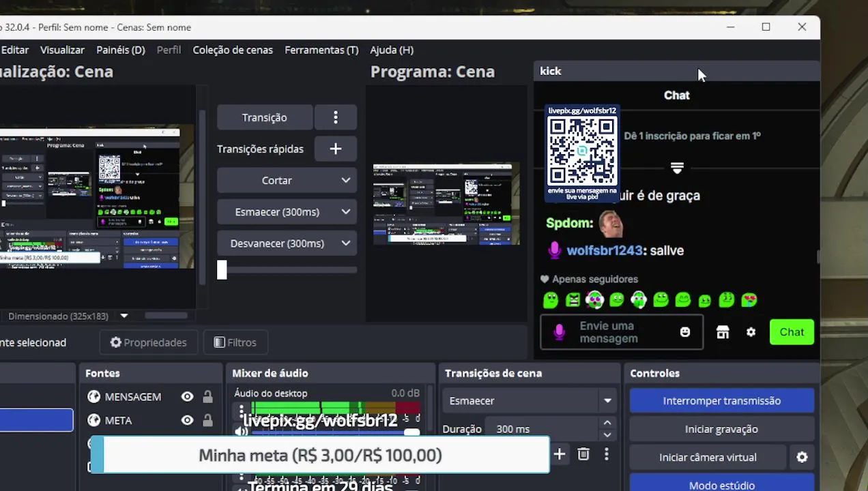The height and width of the screenshot is (491, 868).
Task: Open the Ajuda (H) menu
Action: coord(392,50)
